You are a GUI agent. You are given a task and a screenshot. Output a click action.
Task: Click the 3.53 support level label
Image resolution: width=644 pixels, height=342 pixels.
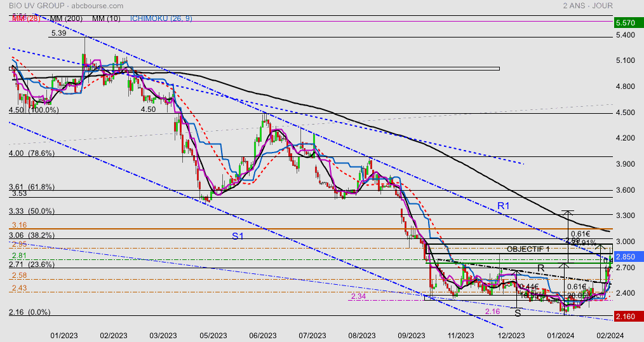18,194
